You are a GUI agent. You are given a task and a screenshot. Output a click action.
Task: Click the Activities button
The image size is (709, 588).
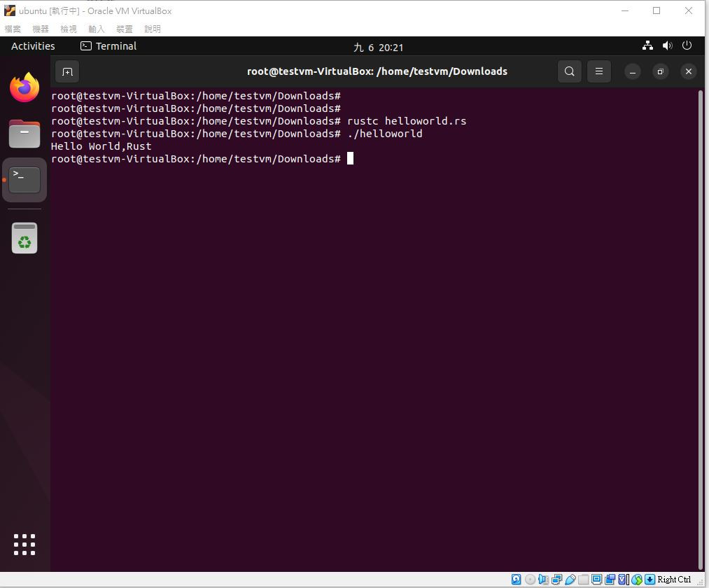click(x=33, y=46)
